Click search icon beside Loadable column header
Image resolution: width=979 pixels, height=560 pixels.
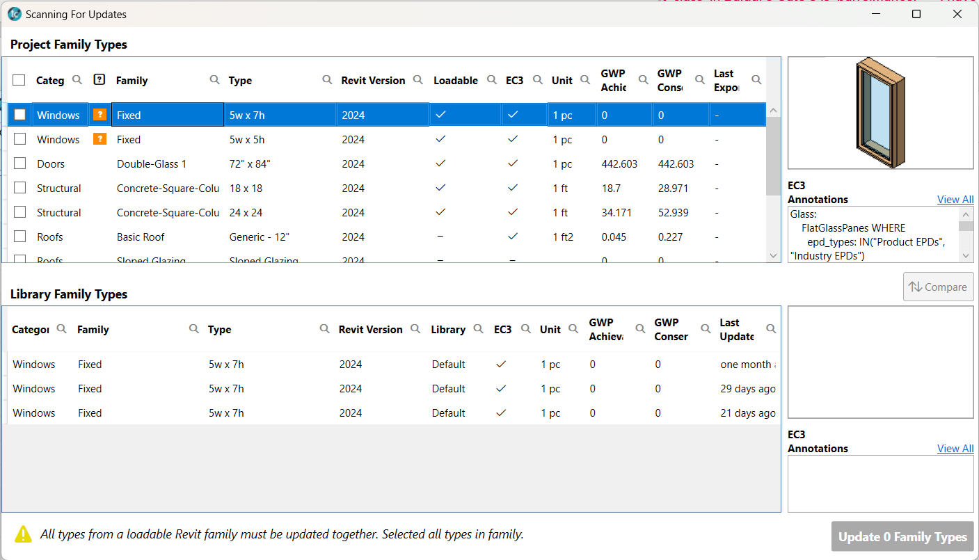coord(492,80)
